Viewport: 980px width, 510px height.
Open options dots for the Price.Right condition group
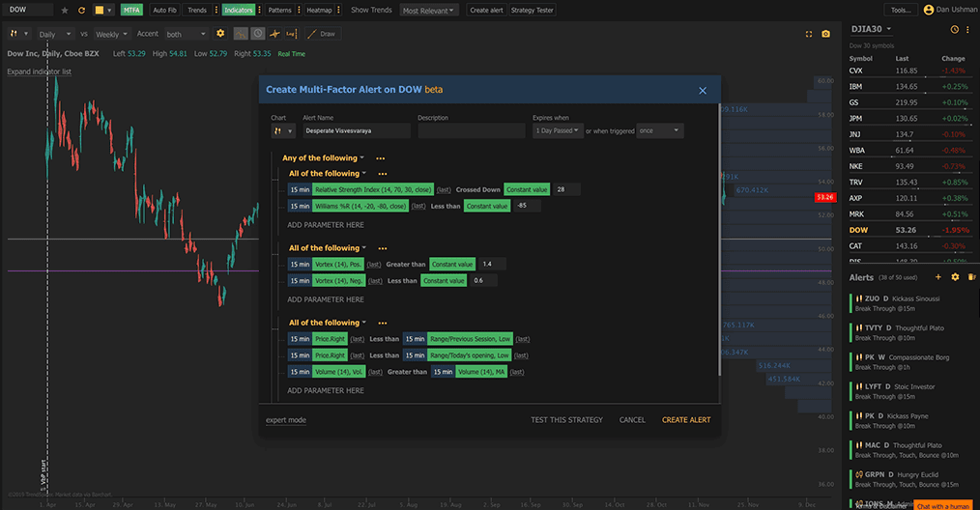click(x=383, y=324)
